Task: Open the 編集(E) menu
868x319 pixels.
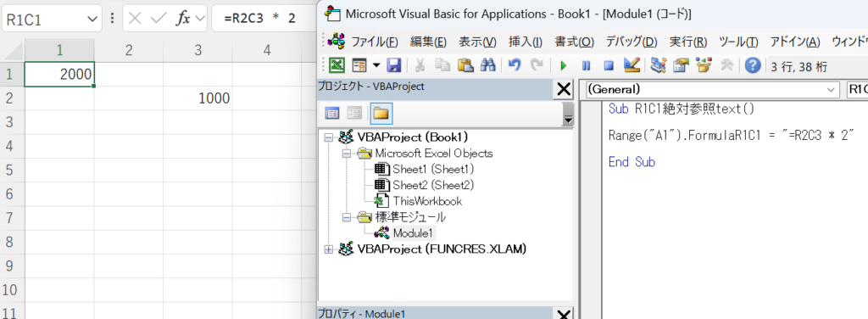Action: (x=428, y=42)
